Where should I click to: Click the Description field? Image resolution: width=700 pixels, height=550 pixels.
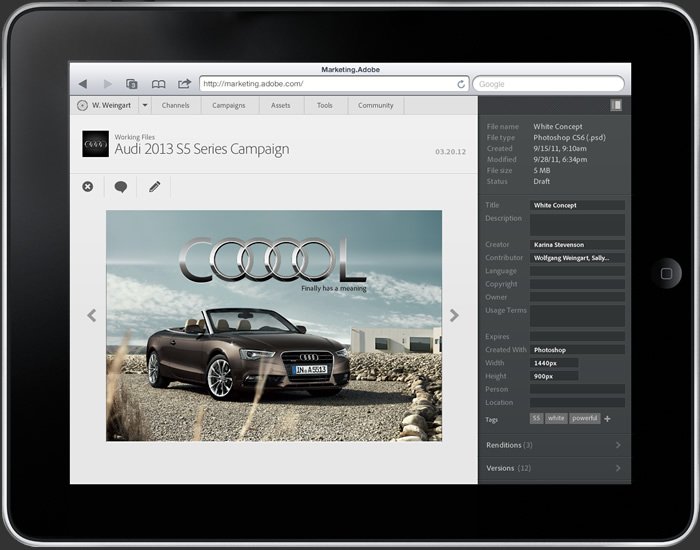click(577, 225)
